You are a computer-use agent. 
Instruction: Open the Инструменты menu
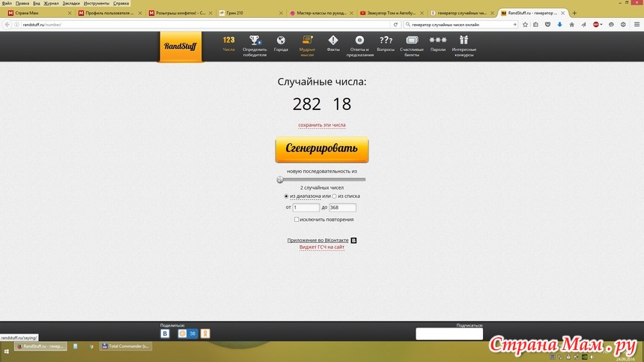(x=97, y=3)
